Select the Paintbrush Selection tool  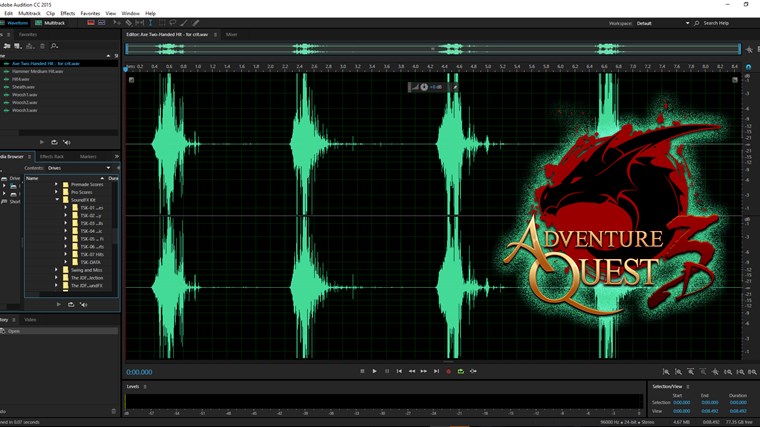click(184, 23)
